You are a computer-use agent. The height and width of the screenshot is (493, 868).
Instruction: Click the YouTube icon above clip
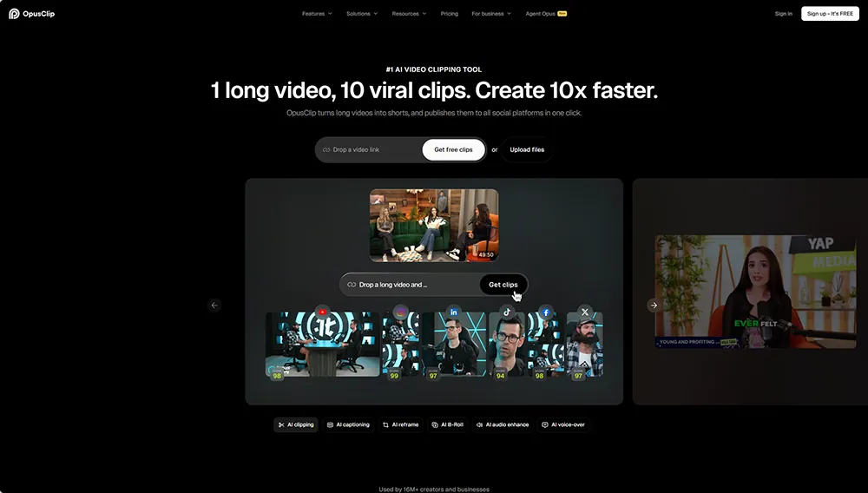pyautogui.click(x=323, y=312)
